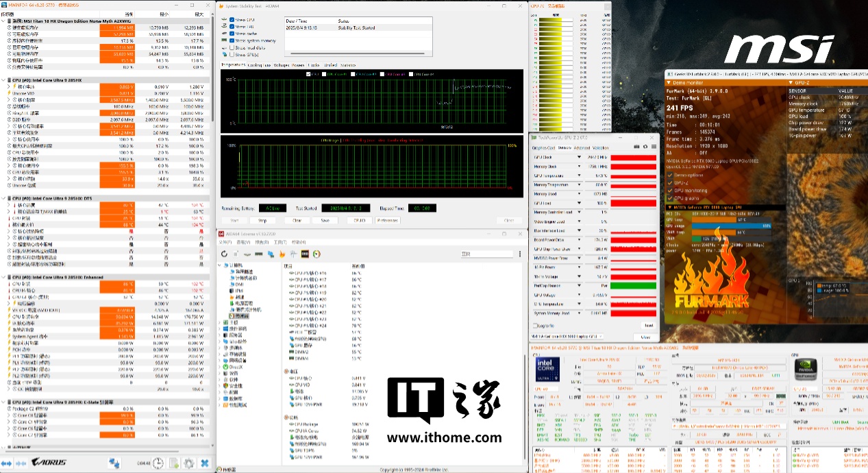The height and width of the screenshot is (473, 868).
Task: Switch to the Voltages tab in stability test
Action: pyautogui.click(x=282, y=65)
